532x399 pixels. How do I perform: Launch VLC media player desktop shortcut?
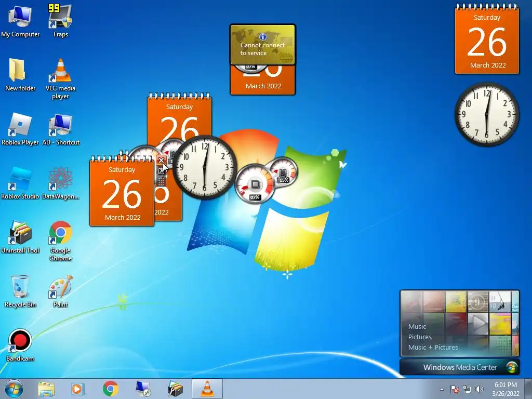tap(60, 79)
